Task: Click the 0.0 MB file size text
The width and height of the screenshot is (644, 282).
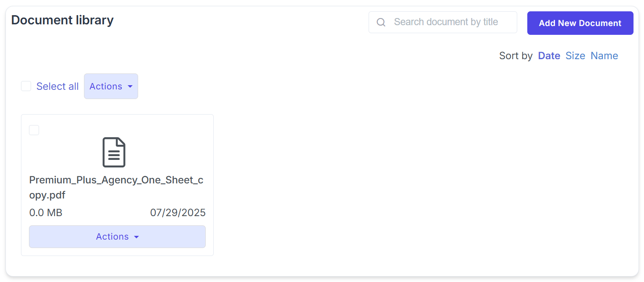Action: tap(46, 213)
